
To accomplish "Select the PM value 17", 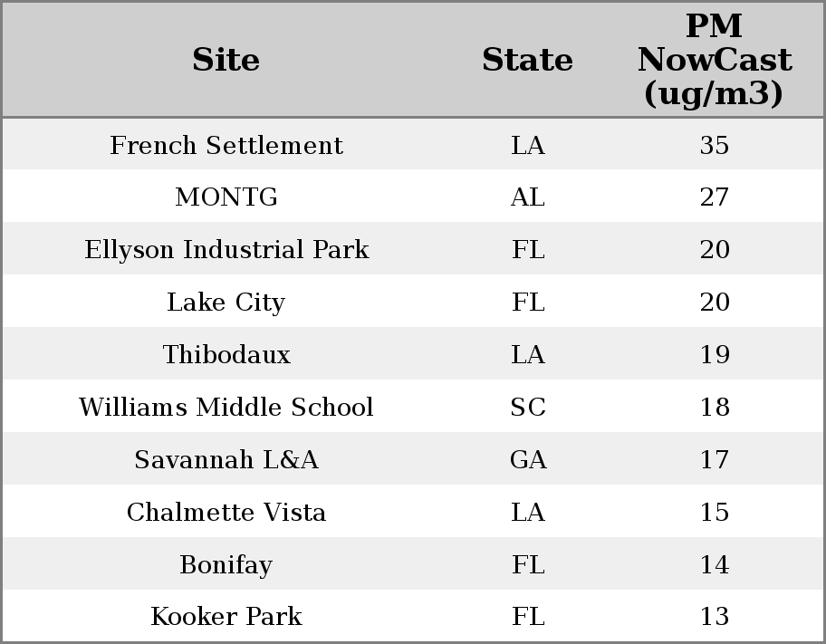I will pyautogui.click(x=715, y=460).
